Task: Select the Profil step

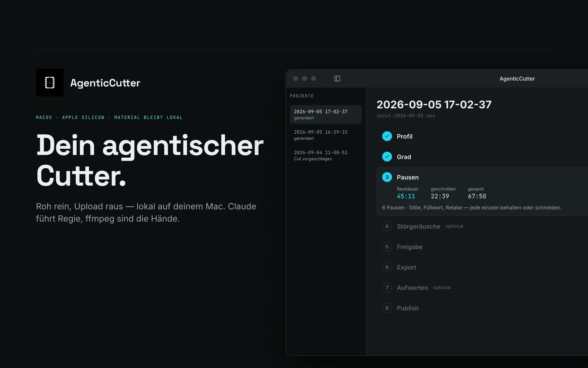Action: (x=405, y=136)
